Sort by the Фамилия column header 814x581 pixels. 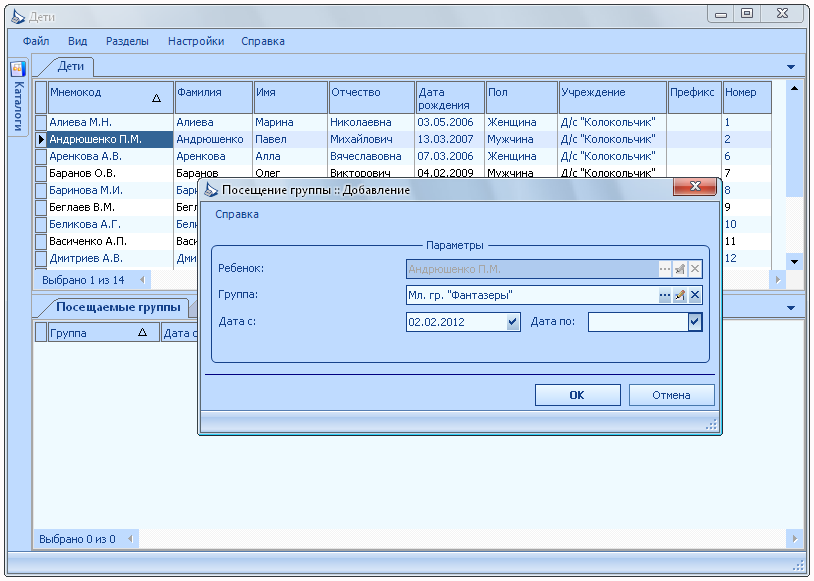click(213, 97)
